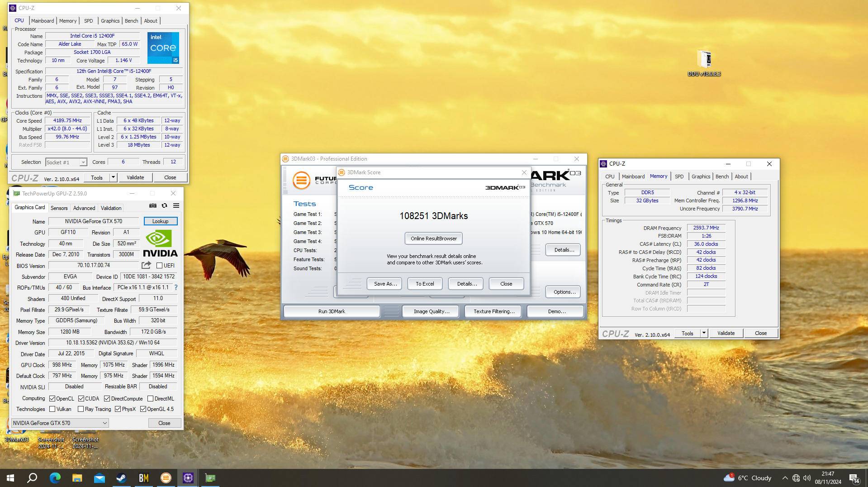Click the GPU-Z refresh icon

click(165, 205)
